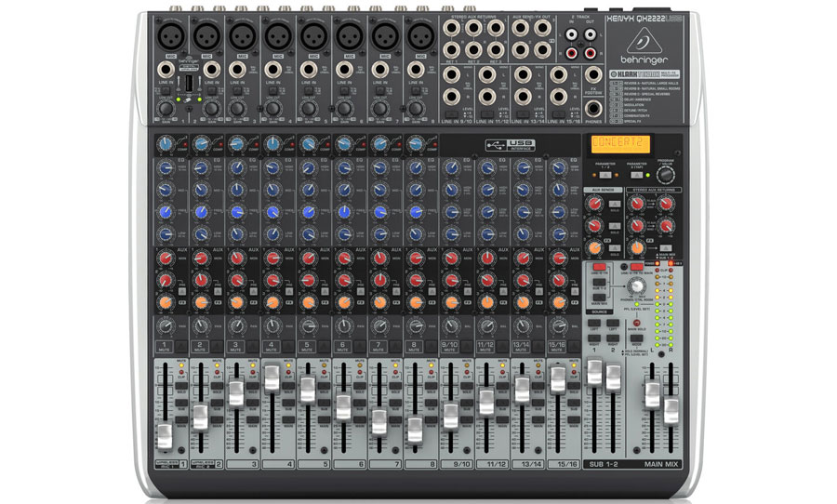Toggle the Low Cut switch on channel 7

tap(380, 92)
